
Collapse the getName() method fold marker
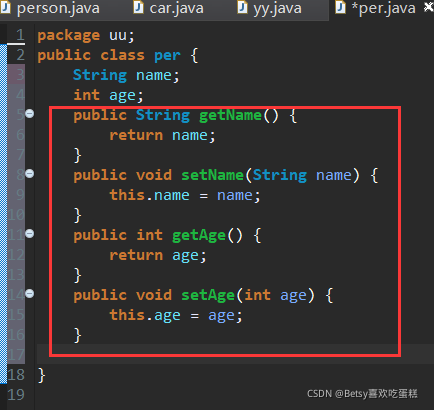[30, 114]
